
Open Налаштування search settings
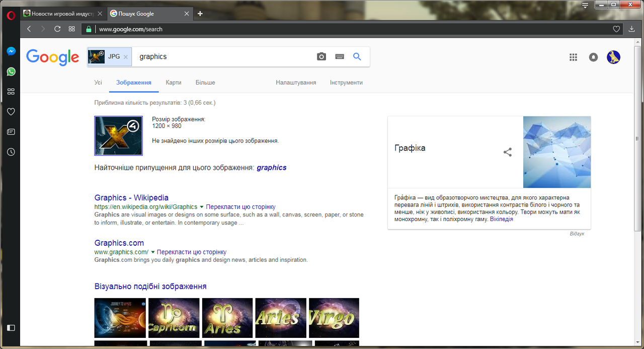[x=296, y=83]
